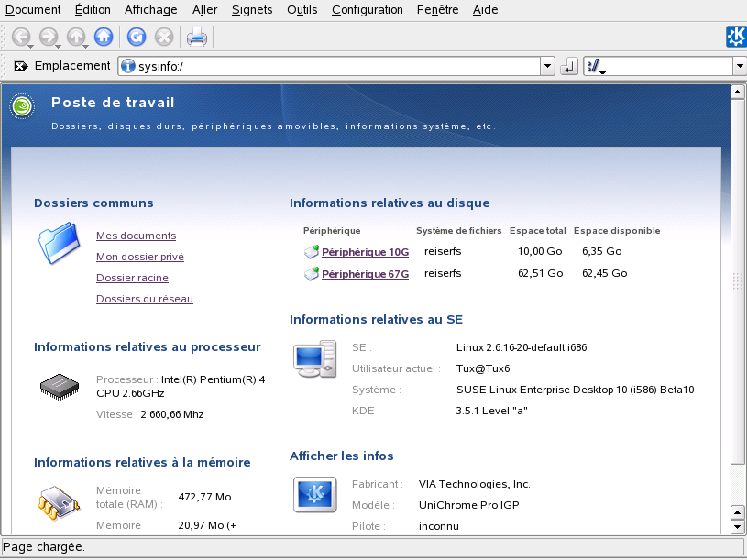Open the Configuration menu
Viewport: 747px width, 560px height.
tap(368, 9)
